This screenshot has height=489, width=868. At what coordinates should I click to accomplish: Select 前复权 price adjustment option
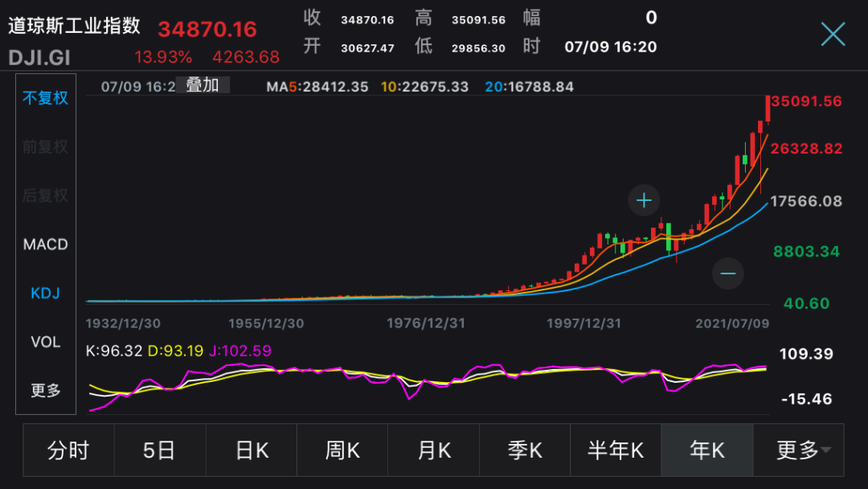(45, 146)
